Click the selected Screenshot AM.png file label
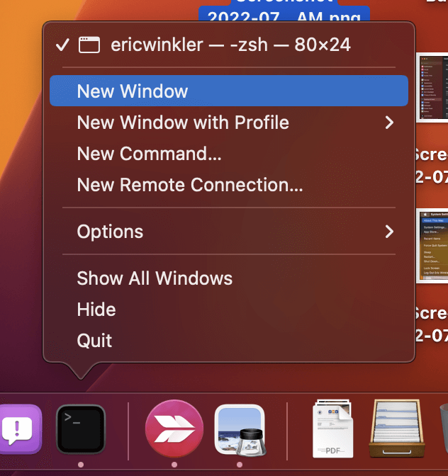This screenshot has width=448, height=476. 284,14
